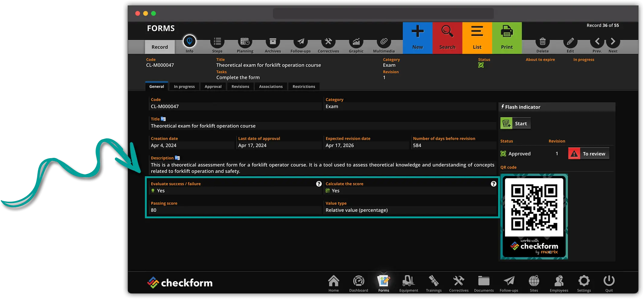The image size is (644, 299).
Task: Open the Equipment module
Action: coord(409,284)
